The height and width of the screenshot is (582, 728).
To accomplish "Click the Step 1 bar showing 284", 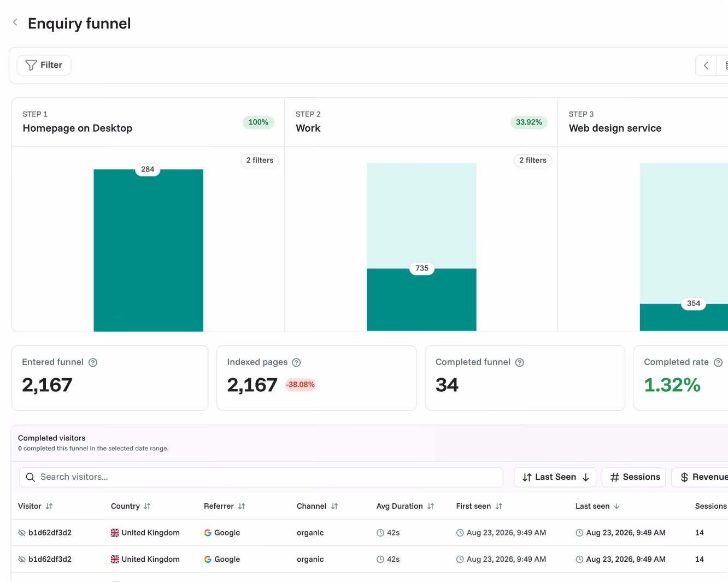I will point(149,250).
